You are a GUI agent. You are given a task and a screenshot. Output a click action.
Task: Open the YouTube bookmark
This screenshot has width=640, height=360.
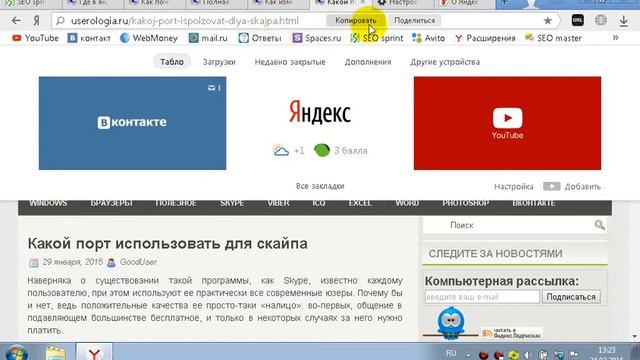(36, 38)
